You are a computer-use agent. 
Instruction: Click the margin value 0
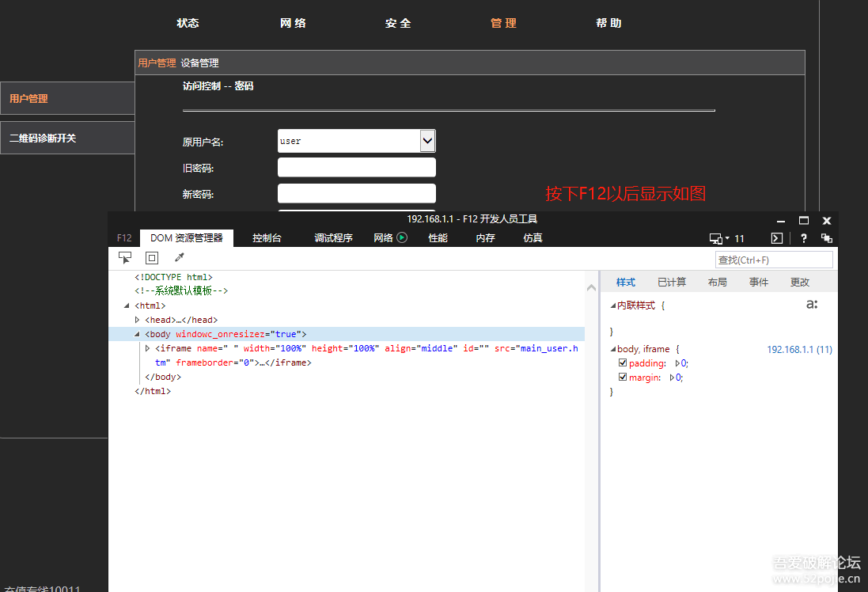pos(680,378)
